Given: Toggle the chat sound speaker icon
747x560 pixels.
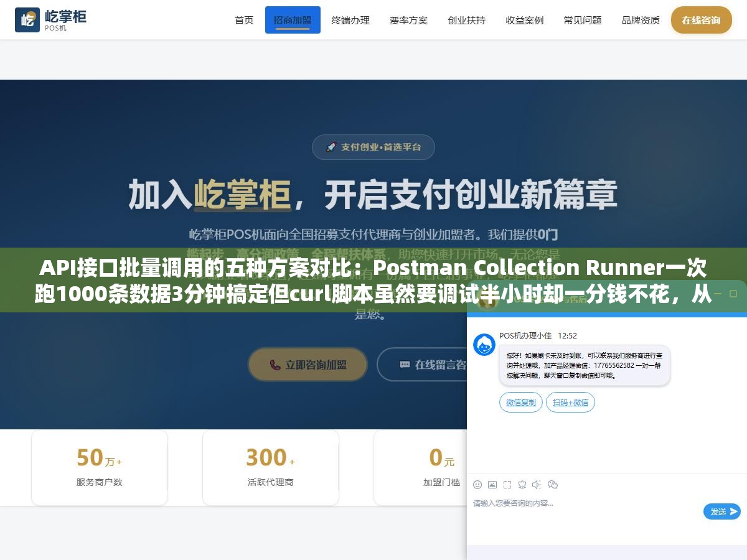Looking at the screenshot, I should pyautogui.click(x=537, y=485).
